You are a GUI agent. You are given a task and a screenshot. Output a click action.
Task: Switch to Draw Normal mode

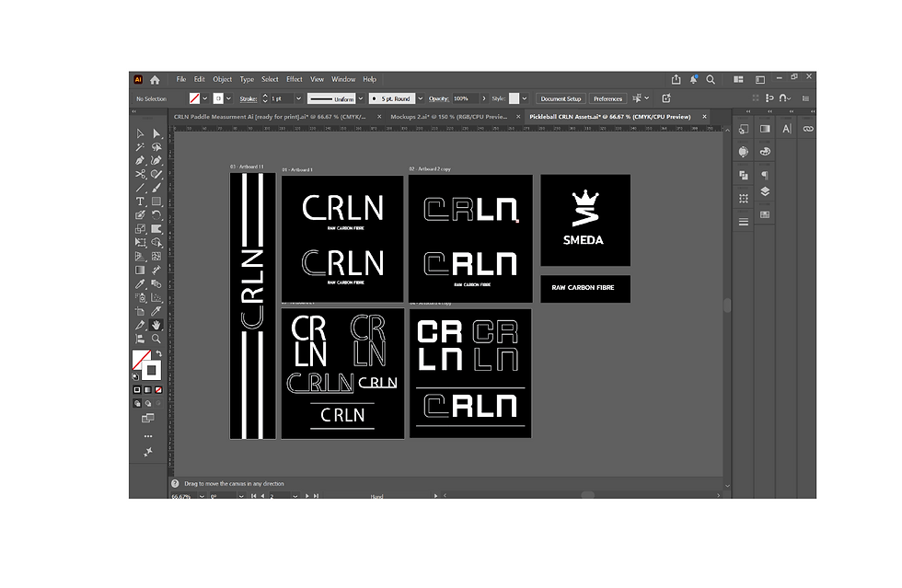click(x=137, y=404)
